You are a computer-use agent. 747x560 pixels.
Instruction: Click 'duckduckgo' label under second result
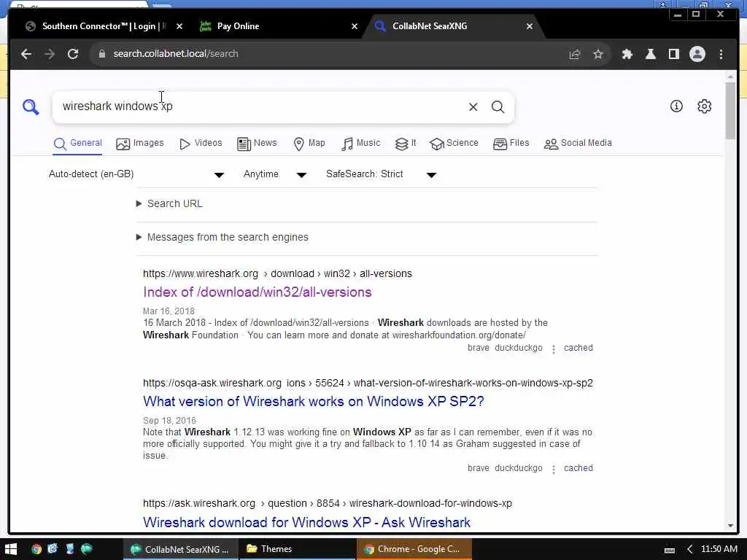[519, 469]
